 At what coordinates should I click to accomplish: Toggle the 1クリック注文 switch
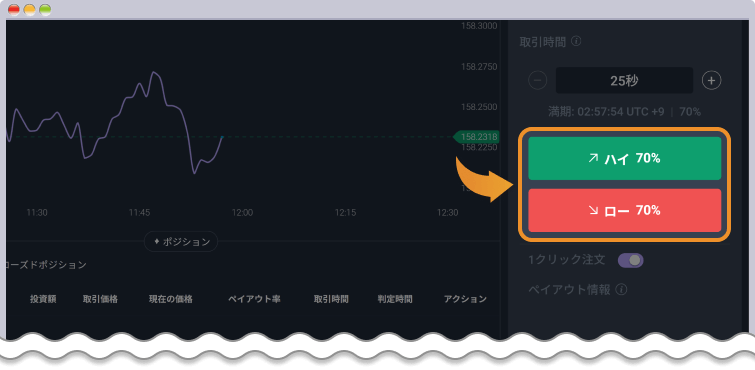(x=630, y=261)
